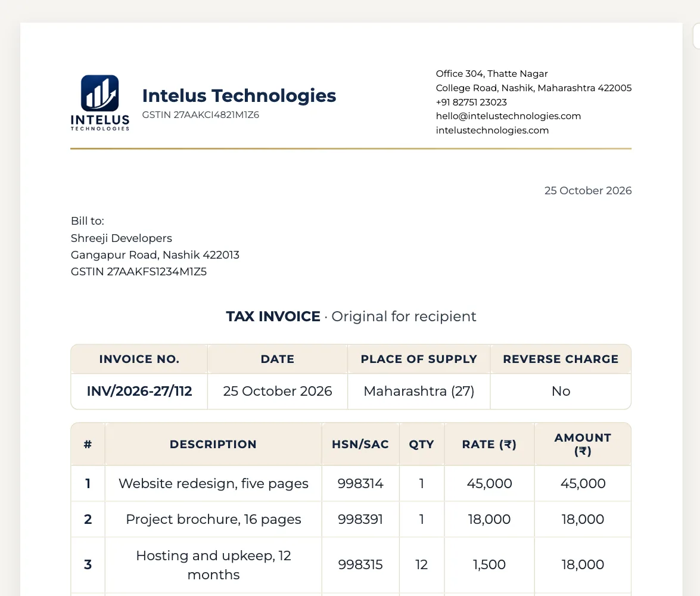Click the Maharashtra (27) cell
The height and width of the screenshot is (596, 700).
tap(419, 392)
